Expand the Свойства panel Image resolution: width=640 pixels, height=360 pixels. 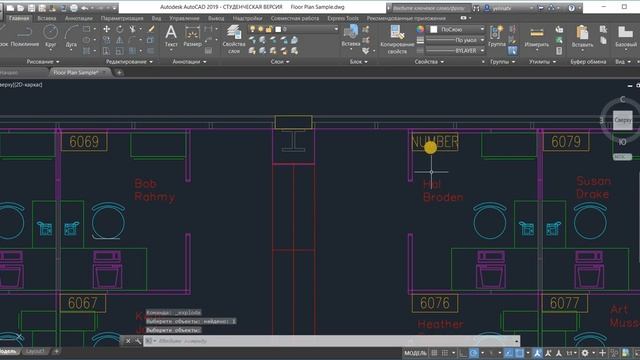429,62
